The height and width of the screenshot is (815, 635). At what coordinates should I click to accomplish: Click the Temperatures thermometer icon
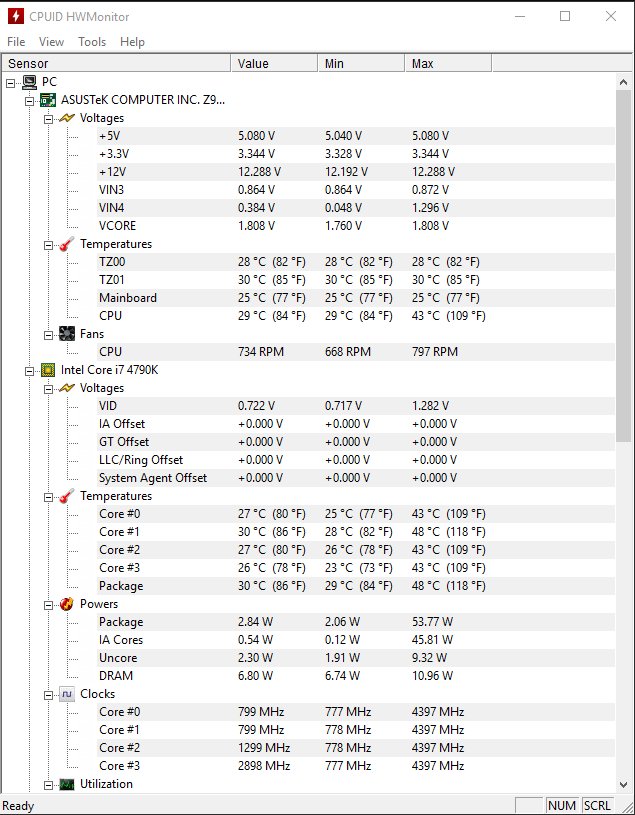[x=67, y=243]
